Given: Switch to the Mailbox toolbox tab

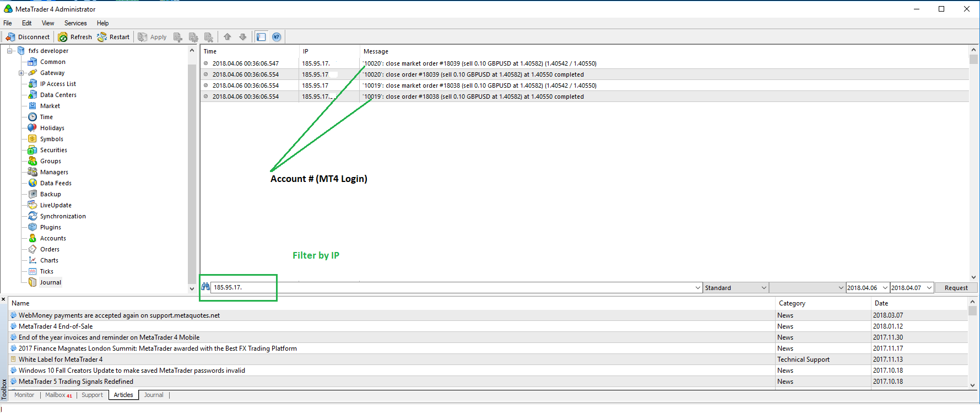Looking at the screenshot, I should (58, 395).
